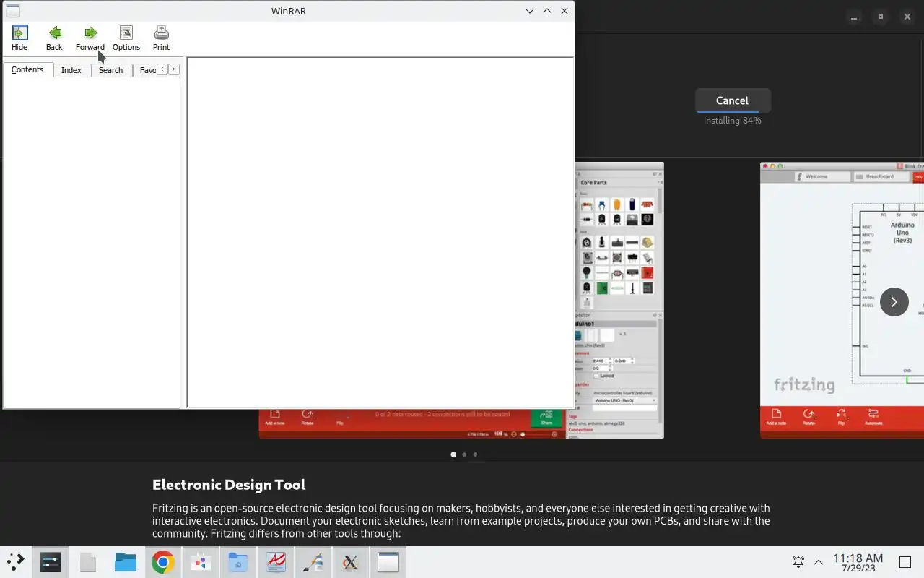
Task: Switch to the Index tab
Action: (71, 70)
